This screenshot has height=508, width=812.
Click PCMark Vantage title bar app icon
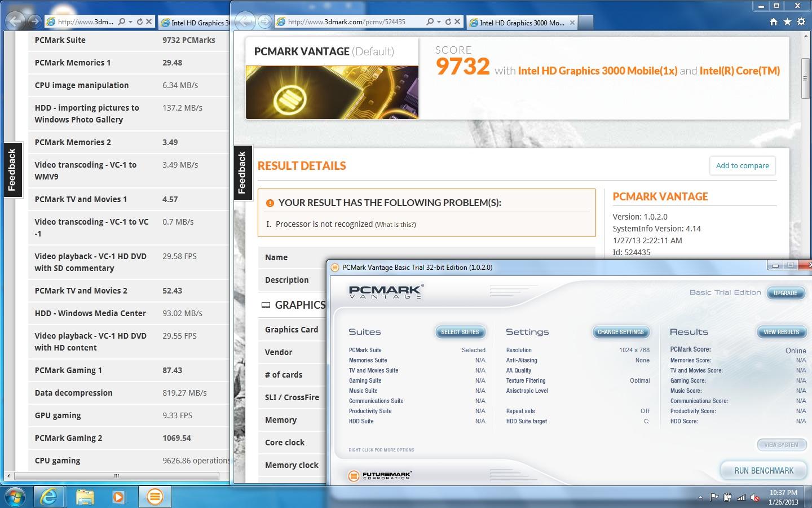tap(335, 268)
